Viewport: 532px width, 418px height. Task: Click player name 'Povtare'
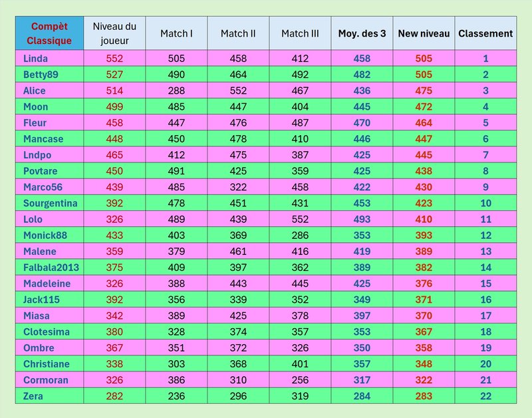click(41, 171)
